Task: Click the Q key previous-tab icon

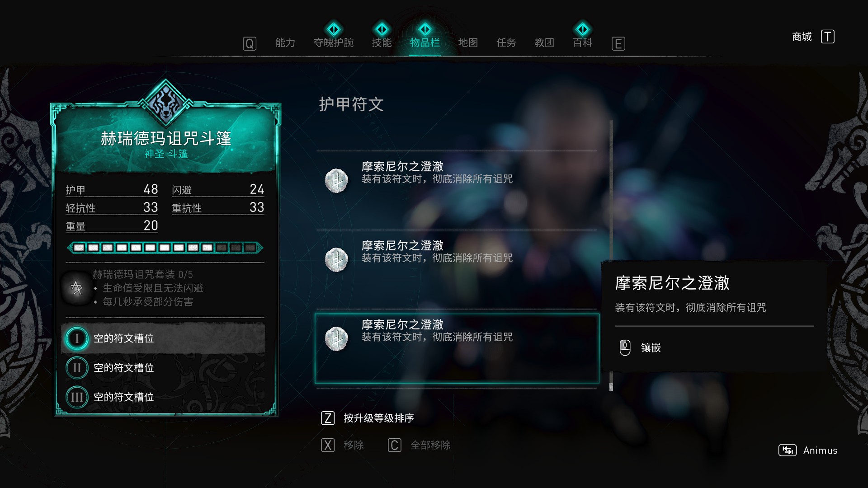Action: (x=250, y=43)
